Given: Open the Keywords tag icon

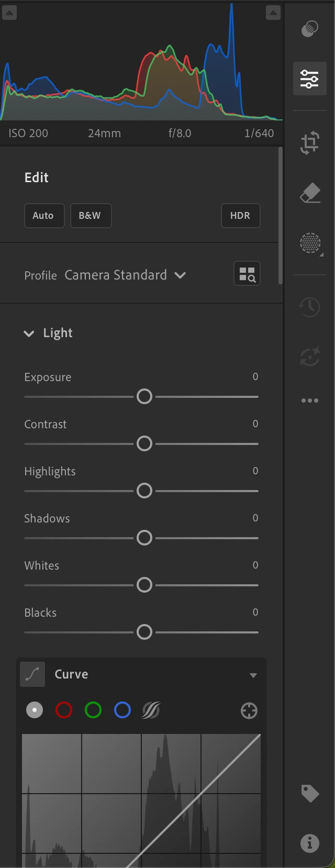Looking at the screenshot, I should (x=310, y=794).
